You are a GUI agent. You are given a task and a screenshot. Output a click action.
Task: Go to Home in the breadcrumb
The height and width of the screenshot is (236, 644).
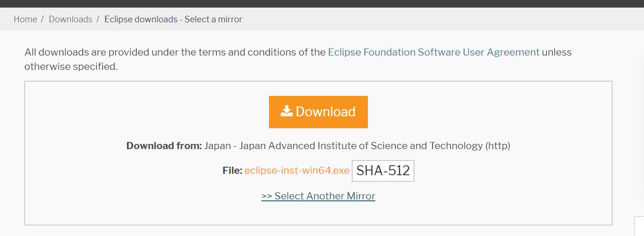[x=25, y=19]
